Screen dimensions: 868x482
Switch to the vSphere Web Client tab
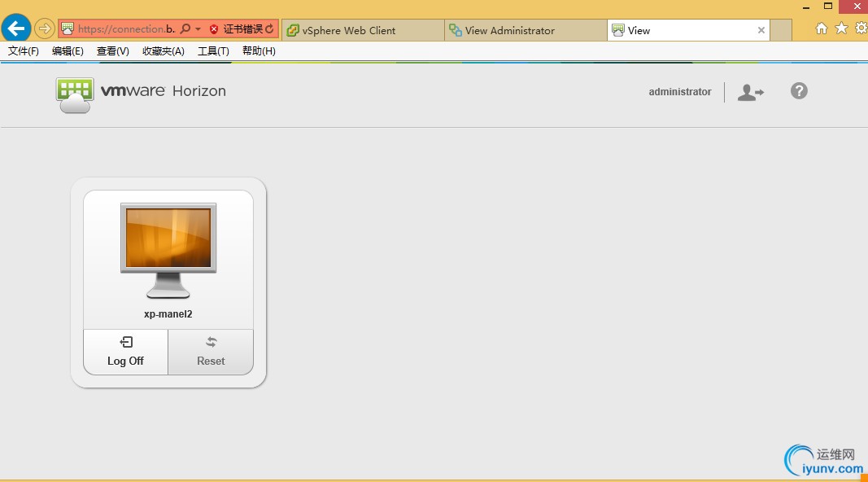point(363,30)
